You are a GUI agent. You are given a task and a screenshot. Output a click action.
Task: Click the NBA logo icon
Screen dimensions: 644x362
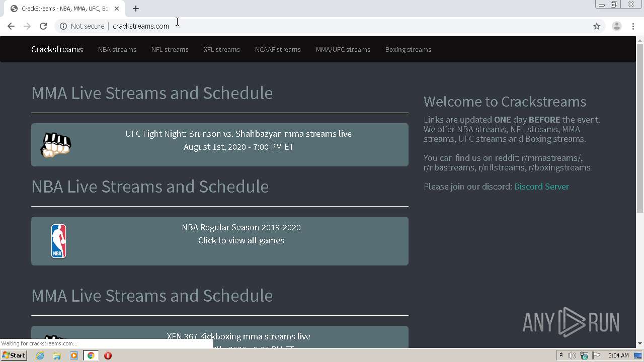pyautogui.click(x=59, y=241)
